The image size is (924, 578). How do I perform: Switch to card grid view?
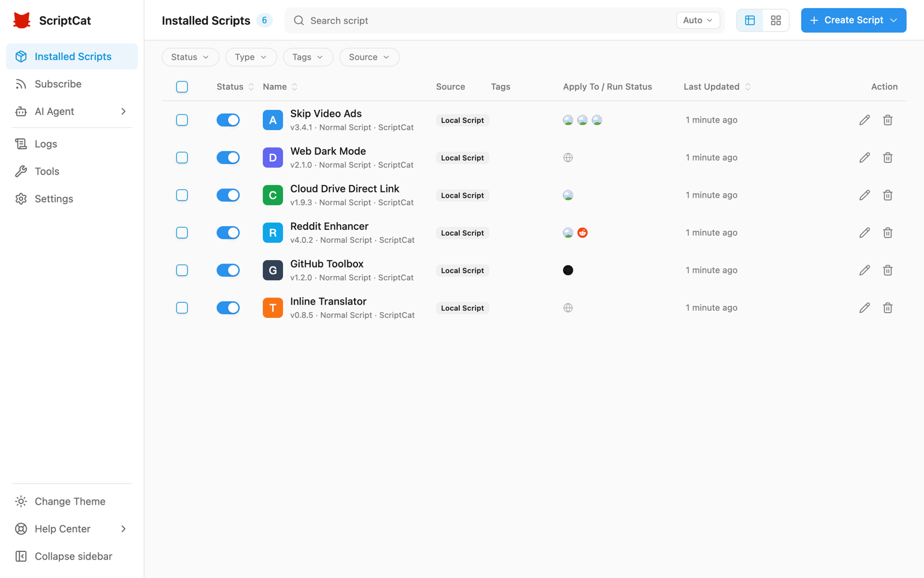click(776, 20)
